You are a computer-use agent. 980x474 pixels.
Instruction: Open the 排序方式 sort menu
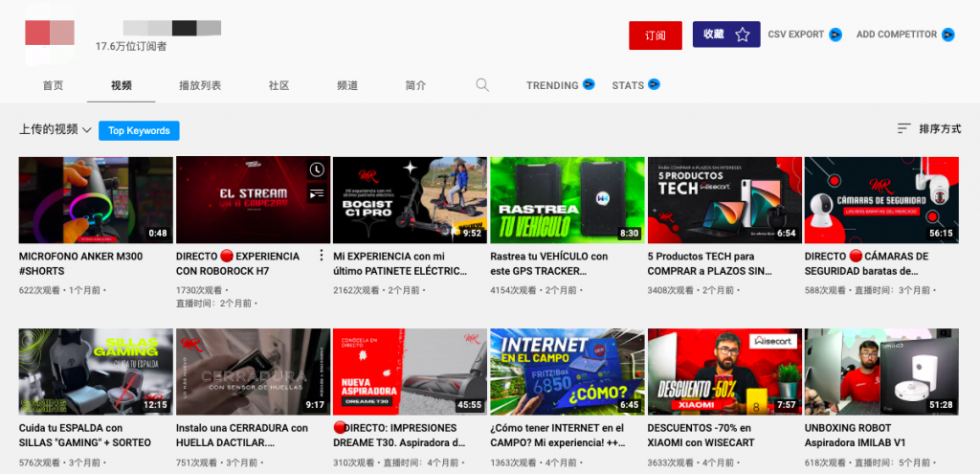[x=928, y=129]
